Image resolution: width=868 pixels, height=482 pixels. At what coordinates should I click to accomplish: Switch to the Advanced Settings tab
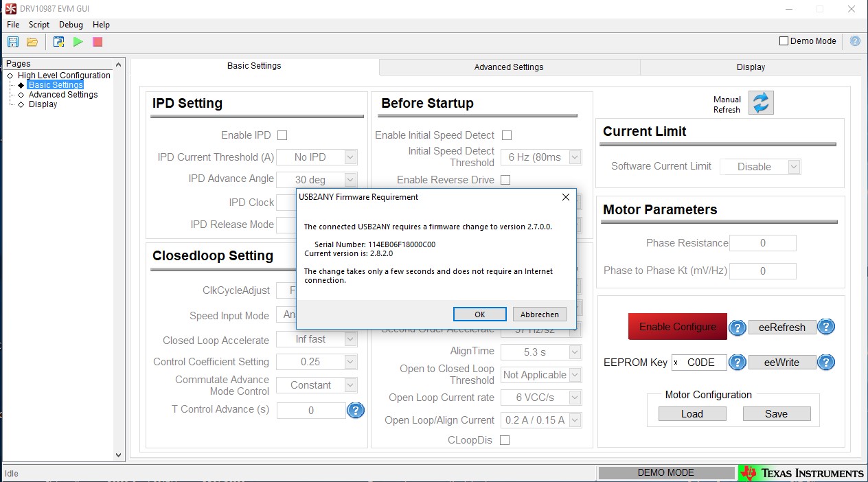click(509, 67)
